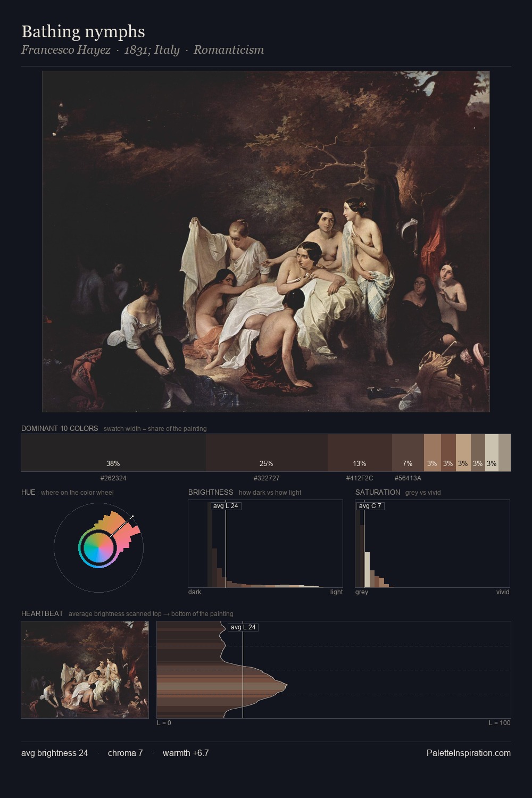The image size is (532, 798).
Task: Select the 25% dark brown swatch
Action: 267,453
